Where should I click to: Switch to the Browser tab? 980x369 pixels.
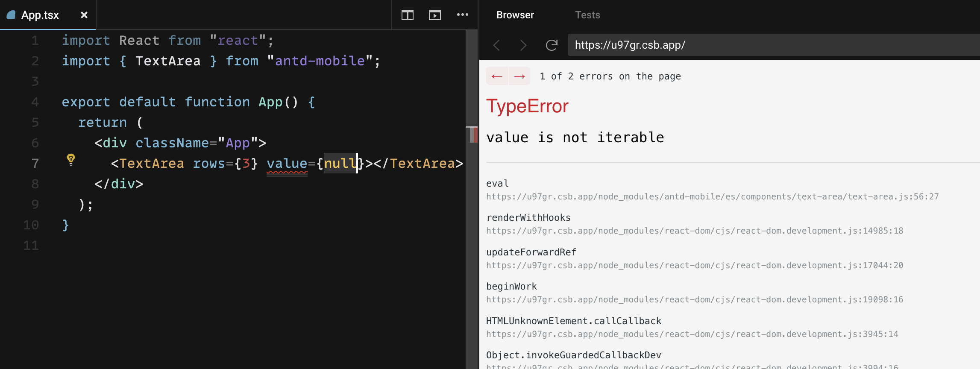tap(515, 15)
